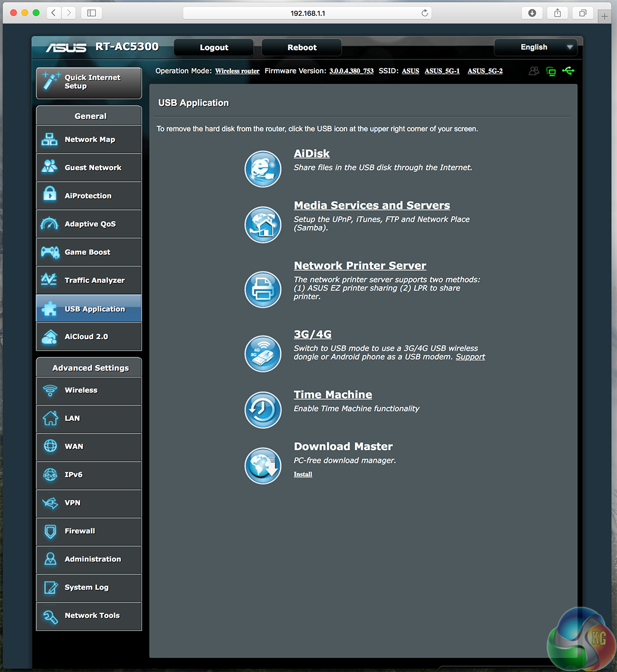
Task: Click the 3G/4G USB dongle icon
Action: 263,354
